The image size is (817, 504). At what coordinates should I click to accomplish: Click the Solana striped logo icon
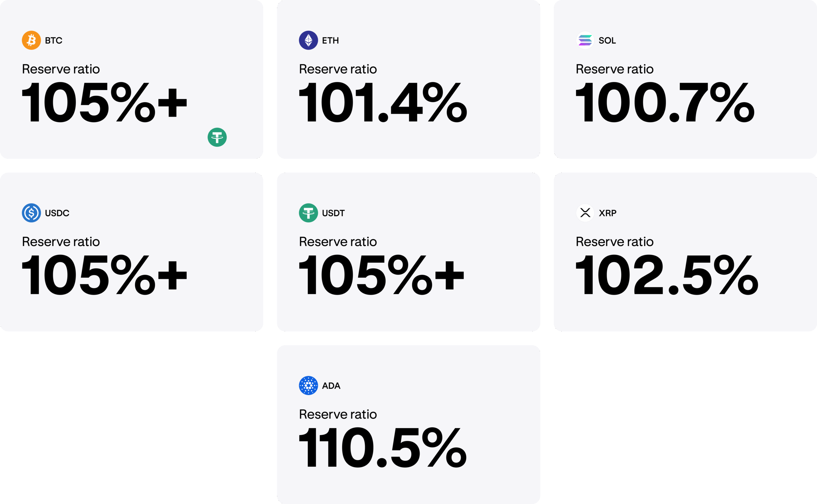[585, 40]
